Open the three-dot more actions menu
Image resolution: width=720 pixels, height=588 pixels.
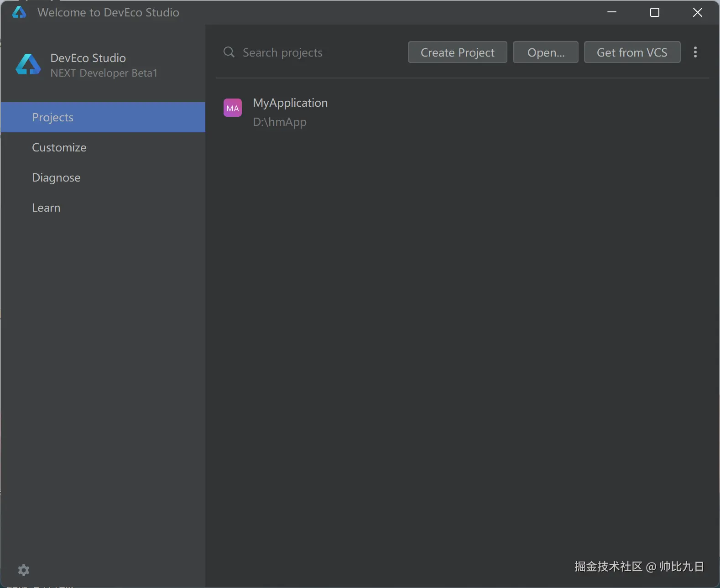tap(695, 52)
